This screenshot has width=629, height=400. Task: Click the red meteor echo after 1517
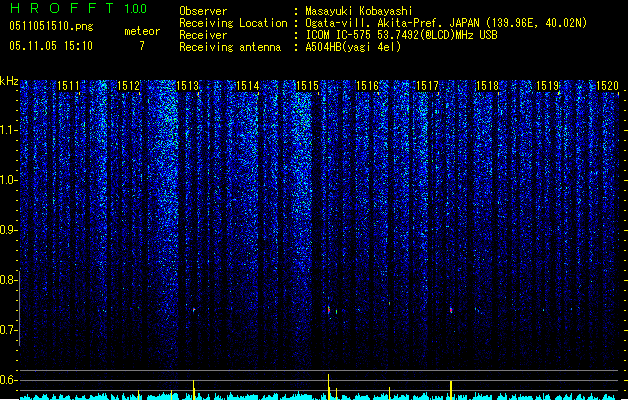(x=451, y=310)
